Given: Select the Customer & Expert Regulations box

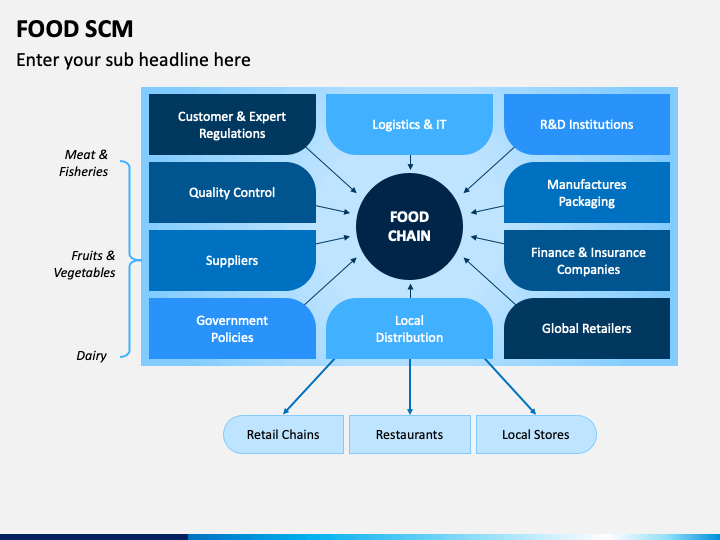Looking at the screenshot, I should click(232, 124).
